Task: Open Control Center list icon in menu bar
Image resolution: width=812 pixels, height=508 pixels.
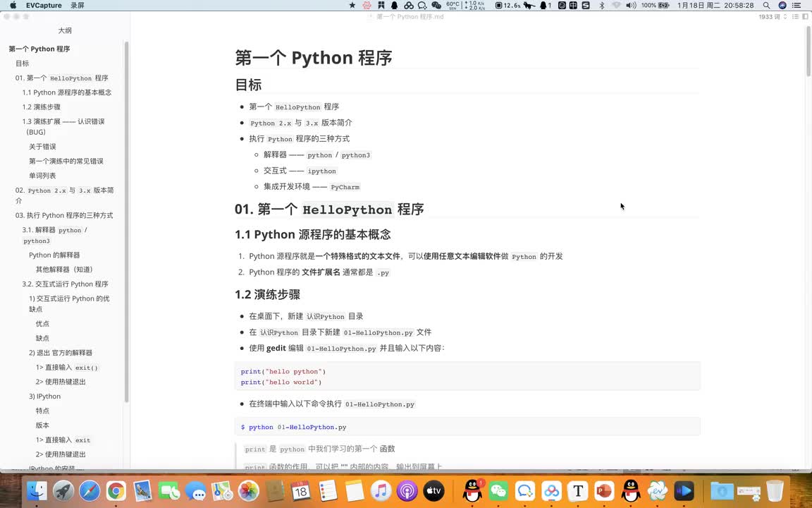Action: 797,5
